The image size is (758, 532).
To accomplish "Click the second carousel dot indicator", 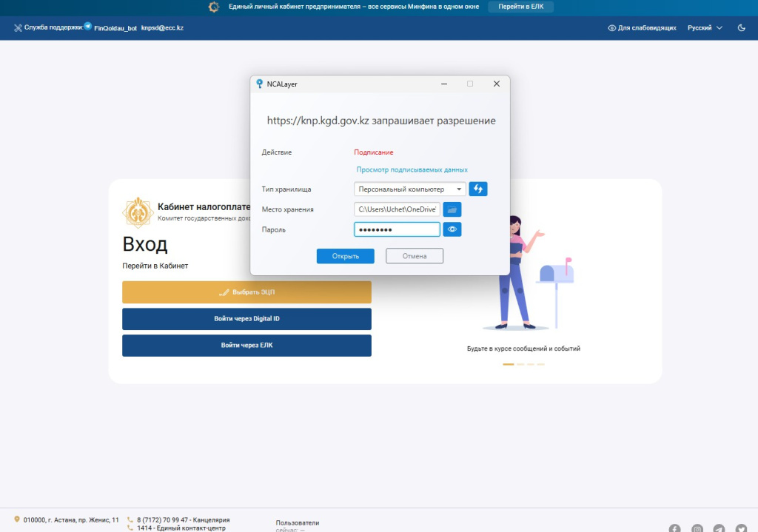I will tap(520, 364).
